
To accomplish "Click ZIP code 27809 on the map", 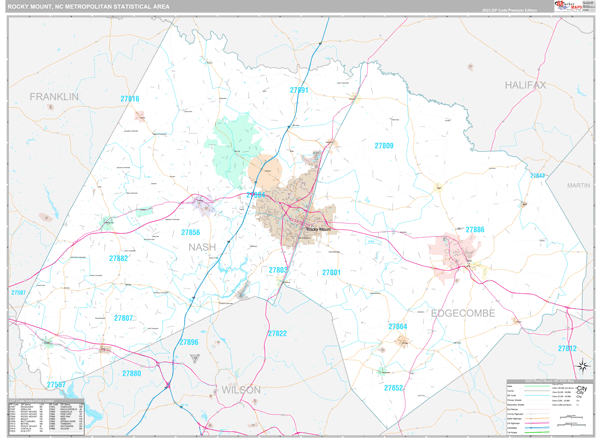I will pos(384,146).
